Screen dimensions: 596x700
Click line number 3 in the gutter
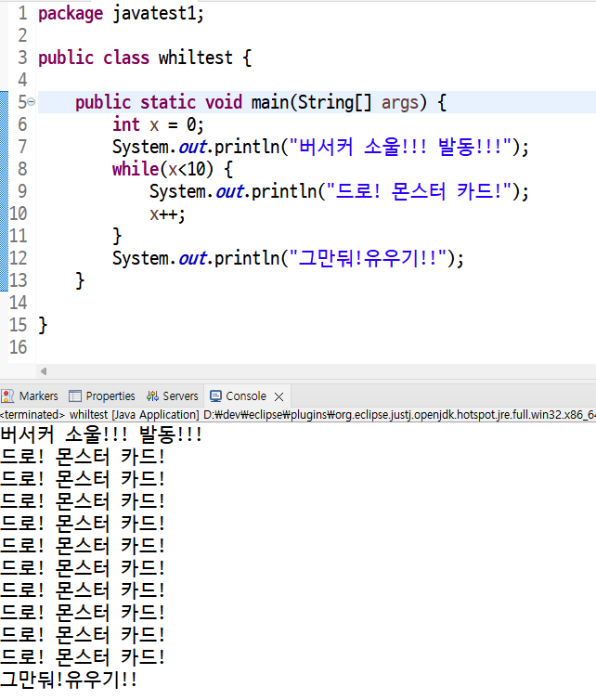pyautogui.click(x=22, y=58)
